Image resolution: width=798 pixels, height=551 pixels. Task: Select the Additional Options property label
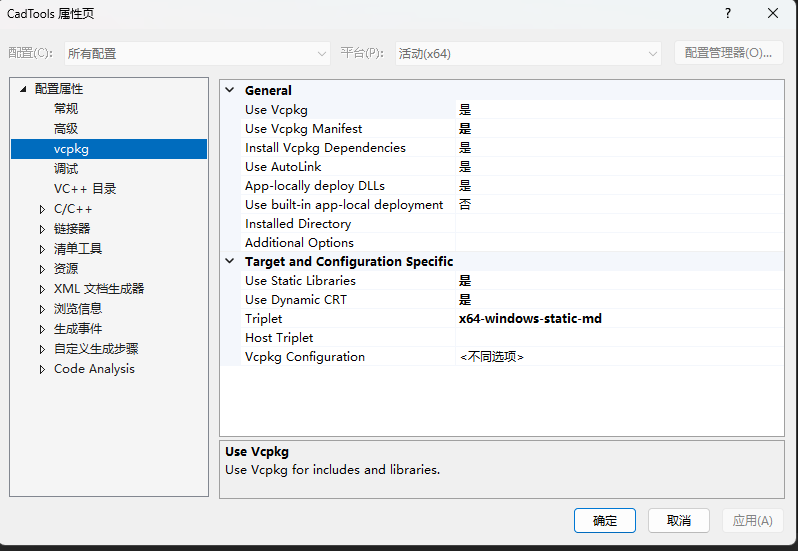pyautogui.click(x=299, y=243)
